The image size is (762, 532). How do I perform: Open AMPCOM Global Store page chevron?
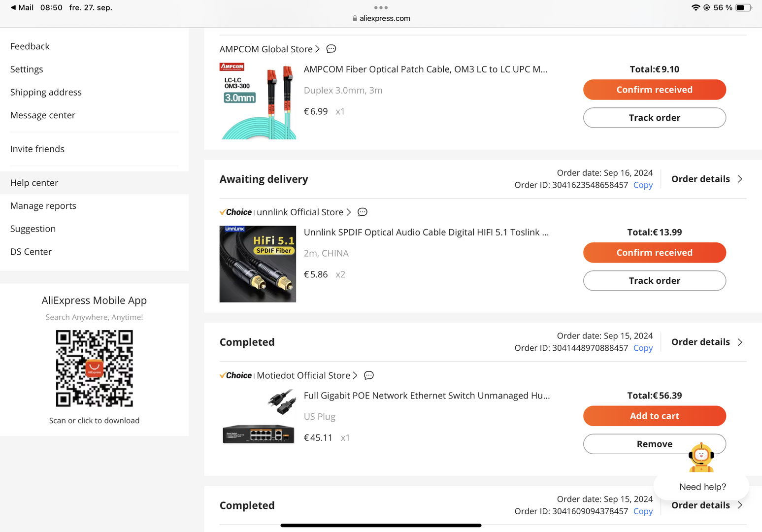[318, 49]
